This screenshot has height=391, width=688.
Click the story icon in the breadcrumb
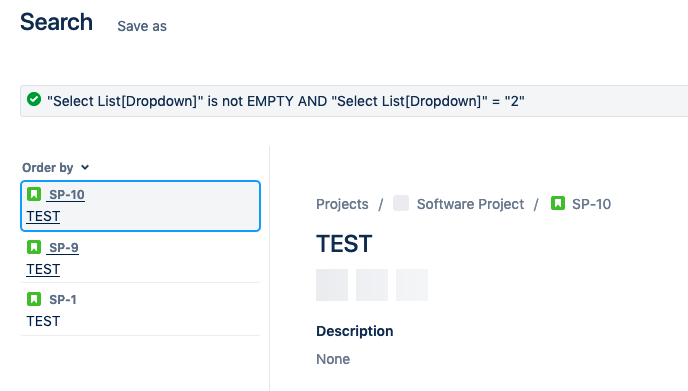coord(558,203)
